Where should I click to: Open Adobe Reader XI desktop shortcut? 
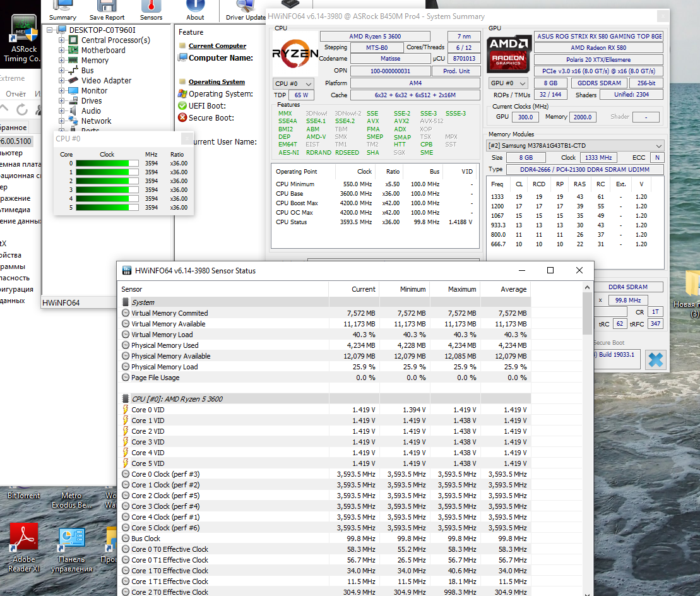click(23, 548)
